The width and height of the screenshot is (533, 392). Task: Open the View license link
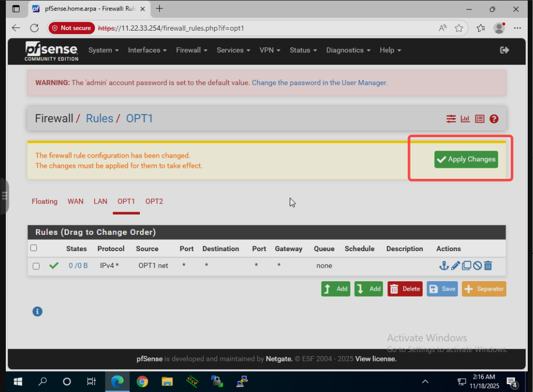point(376,359)
